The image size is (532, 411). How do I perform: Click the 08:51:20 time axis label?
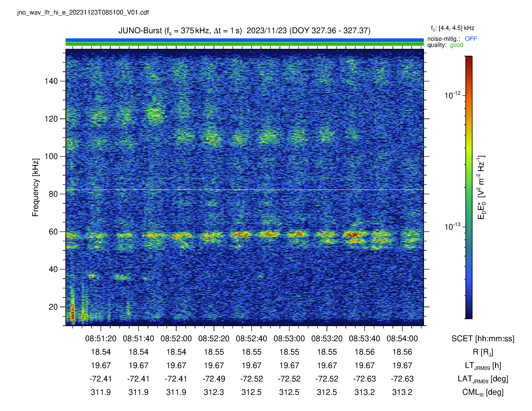coord(101,338)
